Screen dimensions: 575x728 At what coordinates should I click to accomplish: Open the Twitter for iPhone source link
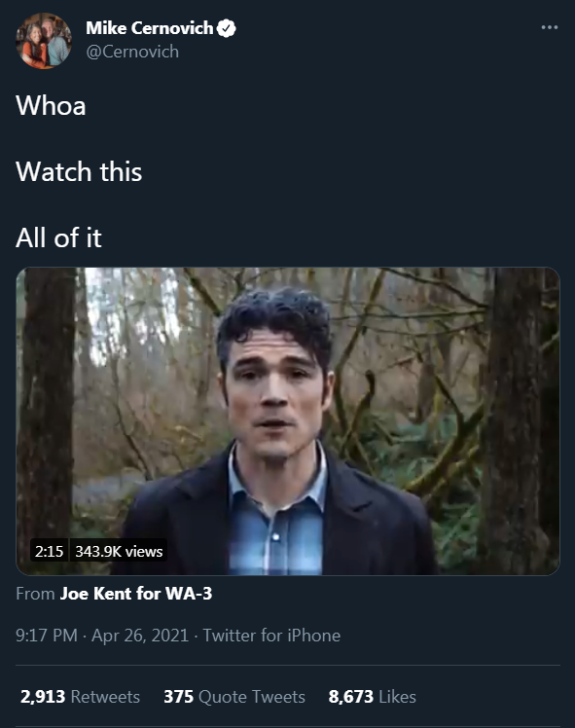(x=272, y=636)
